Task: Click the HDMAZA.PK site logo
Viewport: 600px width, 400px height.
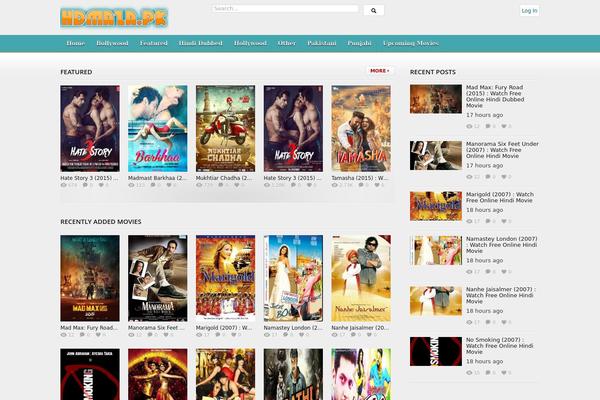Action: point(114,18)
